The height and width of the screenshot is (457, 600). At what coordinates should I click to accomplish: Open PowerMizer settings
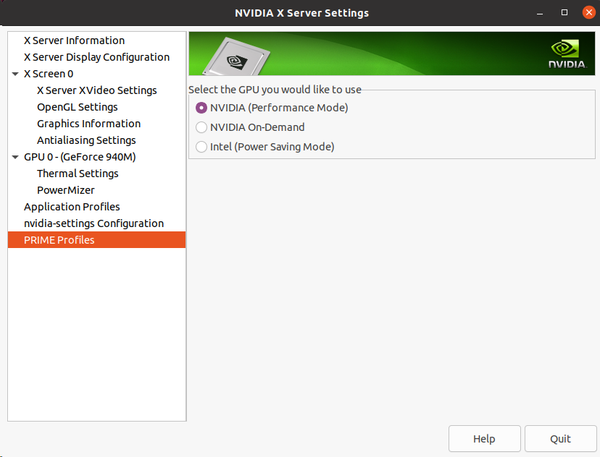[x=66, y=190]
